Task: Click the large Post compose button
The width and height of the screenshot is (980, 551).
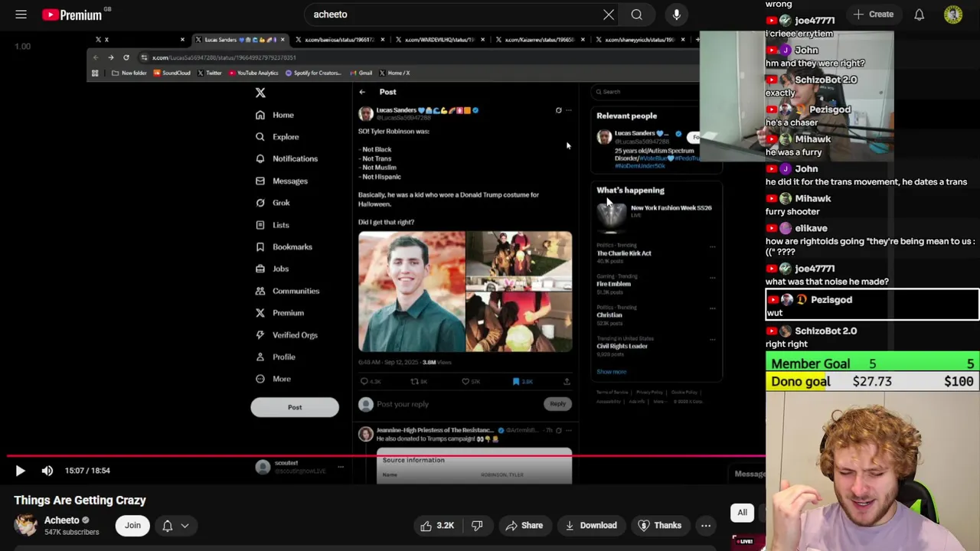Action: [x=295, y=407]
